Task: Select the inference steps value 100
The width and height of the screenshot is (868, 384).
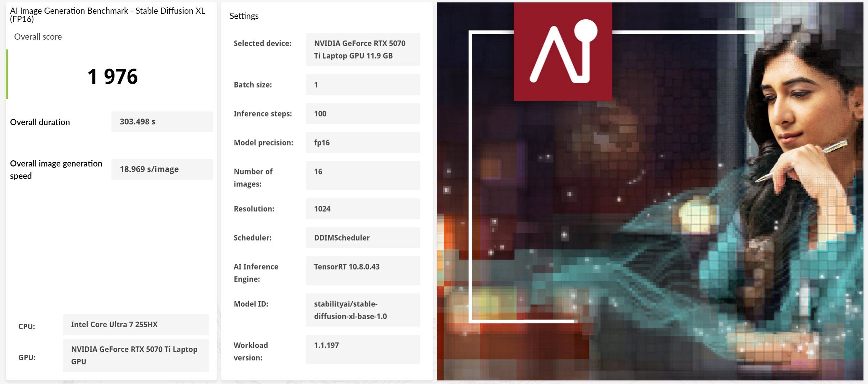Action: coord(363,113)
